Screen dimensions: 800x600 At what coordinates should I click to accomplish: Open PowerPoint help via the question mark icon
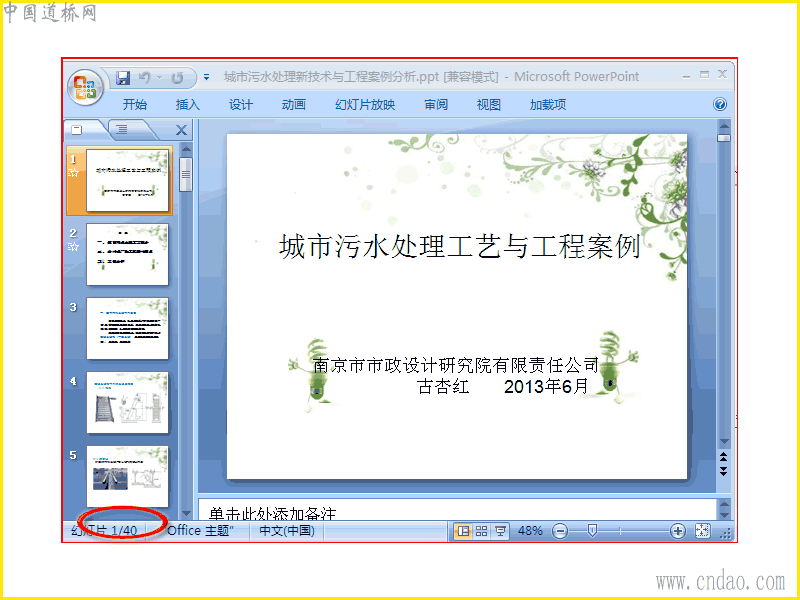coord(720,105)
